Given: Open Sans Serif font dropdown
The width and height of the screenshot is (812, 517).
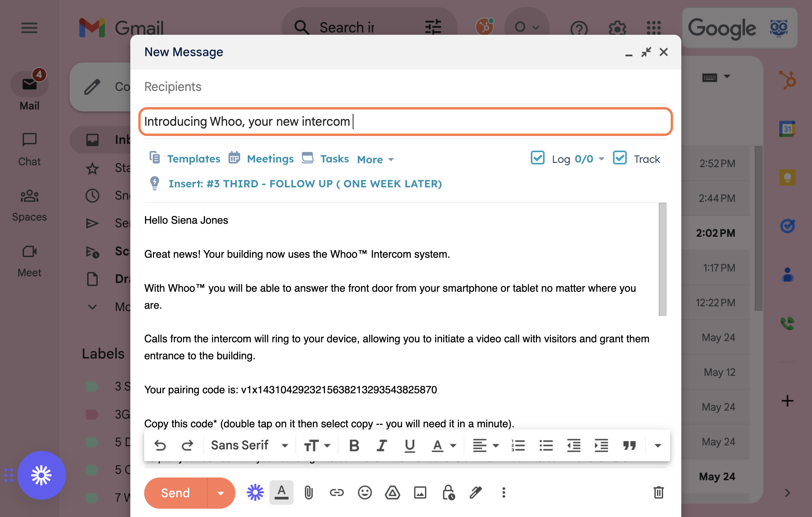Looking at the screenshot, I should coord(250,445).
